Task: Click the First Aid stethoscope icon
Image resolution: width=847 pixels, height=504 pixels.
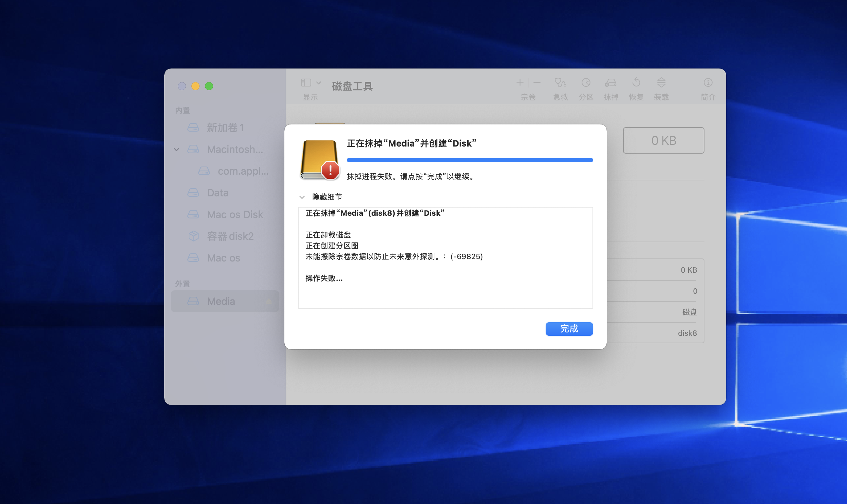Action: coord(560,82)
